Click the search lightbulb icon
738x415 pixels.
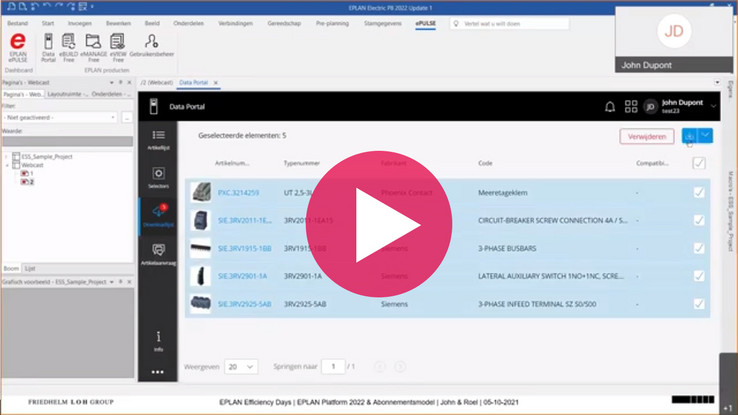pyautogui.click(x=456, y=24)
